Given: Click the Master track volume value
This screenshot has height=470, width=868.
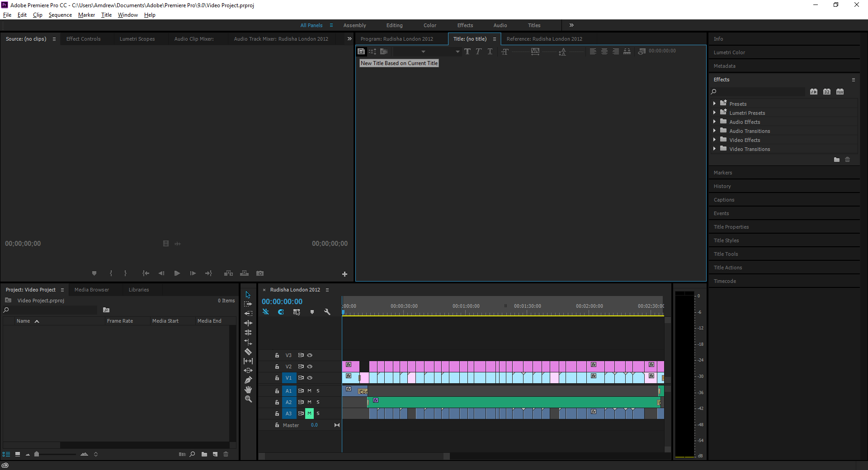Looking at the screenshot, I should point(314,425).
